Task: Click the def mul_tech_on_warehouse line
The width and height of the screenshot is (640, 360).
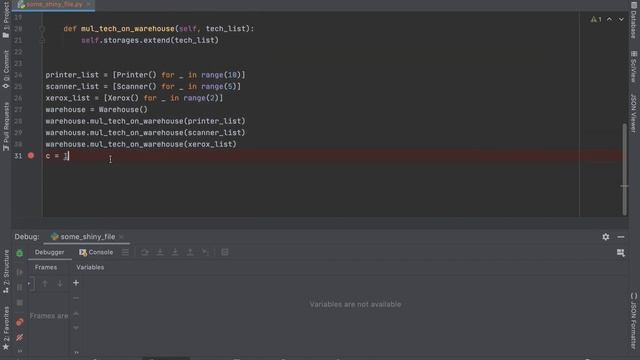Action: point(159,29)
